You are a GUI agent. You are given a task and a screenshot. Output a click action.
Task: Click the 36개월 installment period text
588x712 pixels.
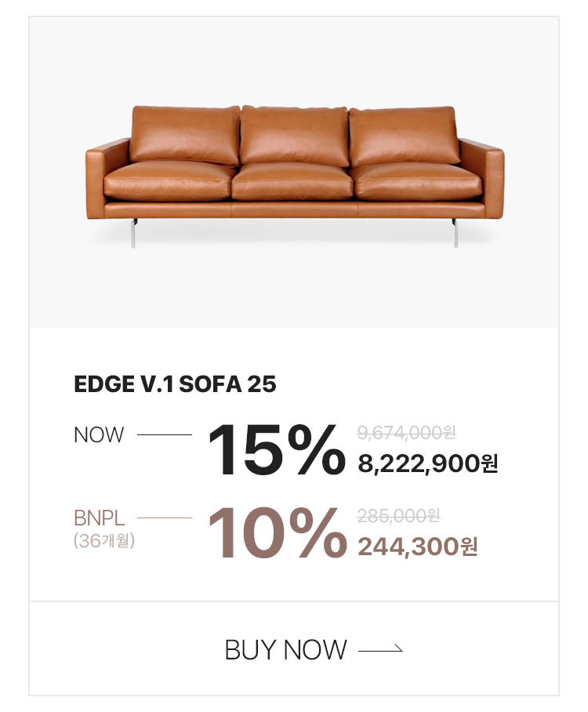(105, 540)
